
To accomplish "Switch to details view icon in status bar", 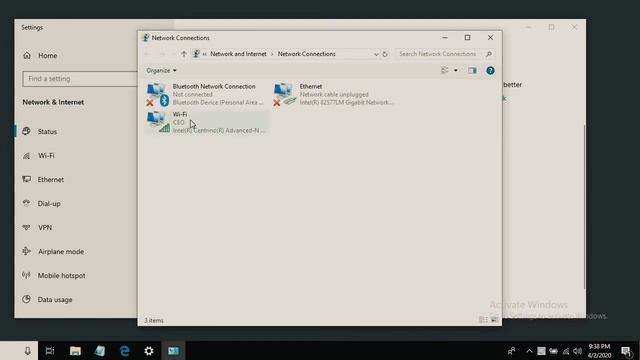I will click(x=483, y=320).
